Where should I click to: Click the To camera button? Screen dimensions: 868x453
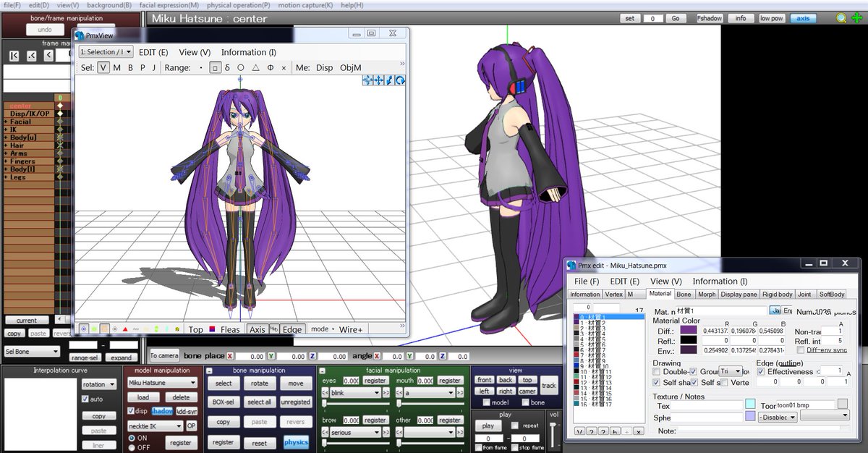click(164, 355)
